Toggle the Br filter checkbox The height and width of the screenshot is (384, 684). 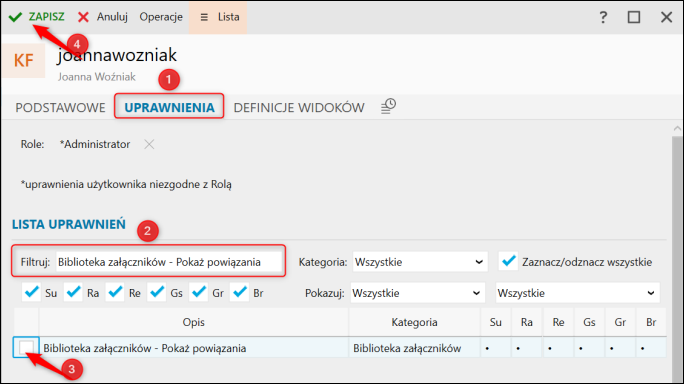(240, 292)
